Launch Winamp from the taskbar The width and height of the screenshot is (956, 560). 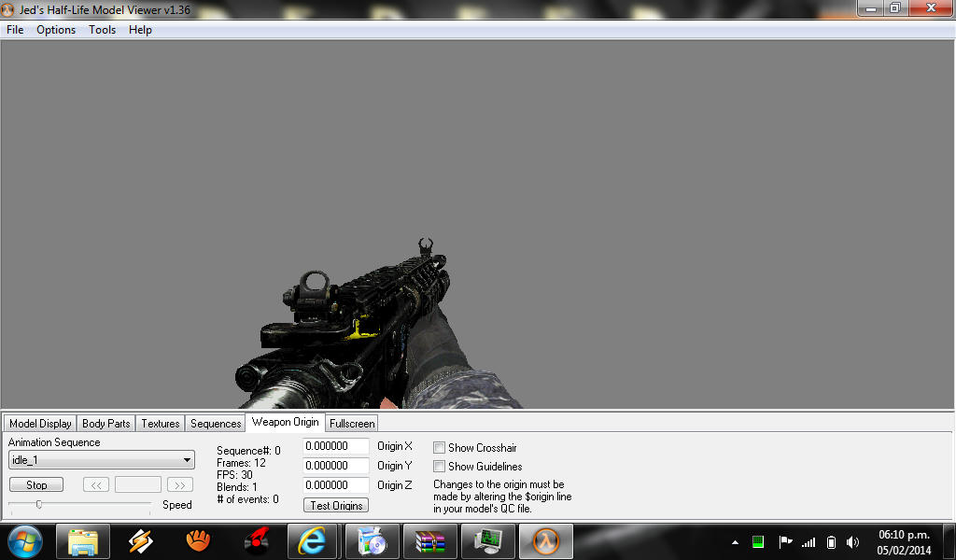click(140, 541)
